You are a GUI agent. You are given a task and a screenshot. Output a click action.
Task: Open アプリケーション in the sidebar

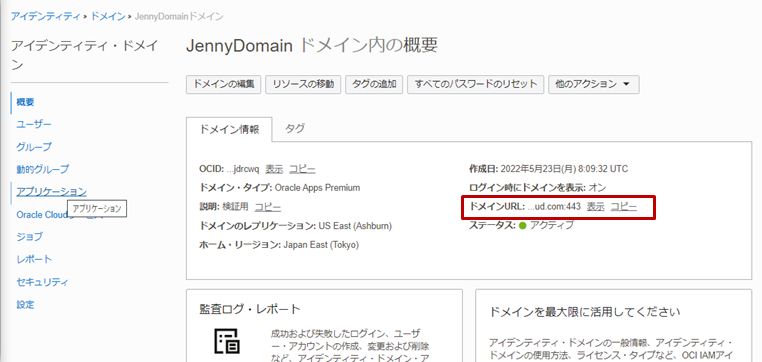[52, 191]
